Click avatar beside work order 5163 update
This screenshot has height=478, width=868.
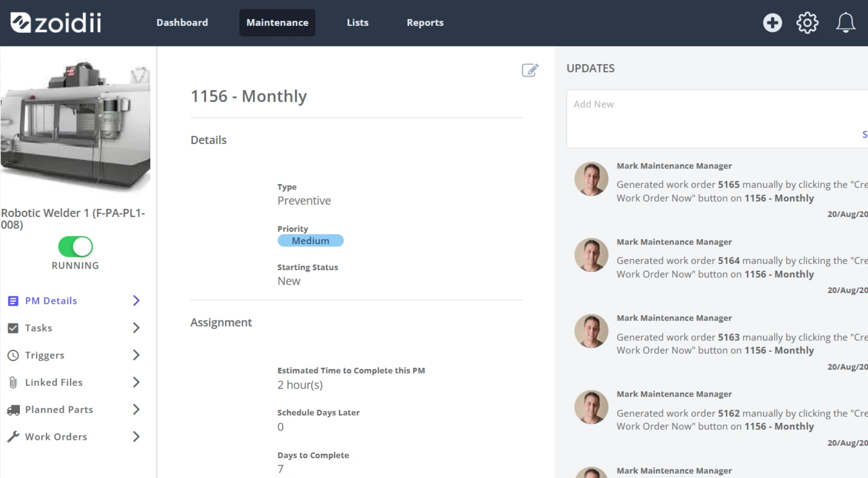click(x=591, y=331)
